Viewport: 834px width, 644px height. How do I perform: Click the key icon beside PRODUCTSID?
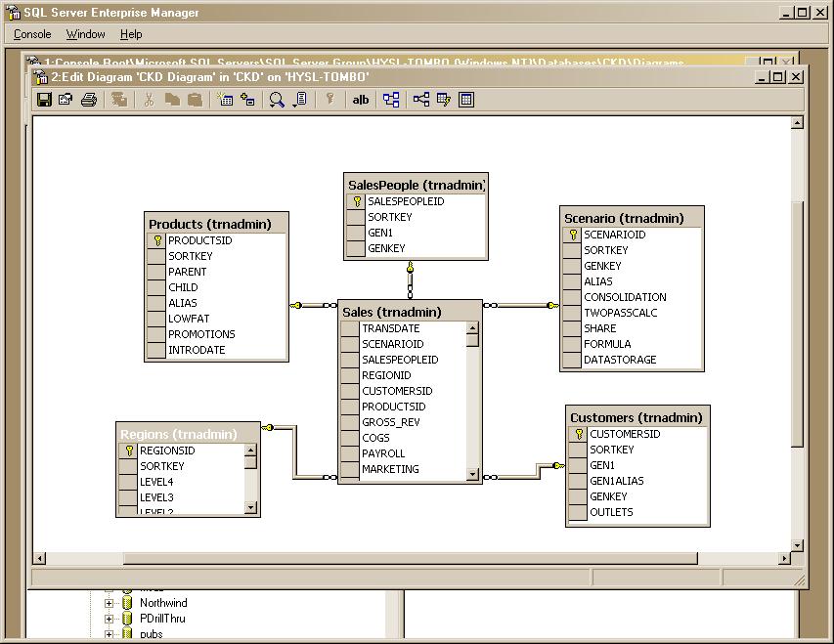[x=157, y=240]
